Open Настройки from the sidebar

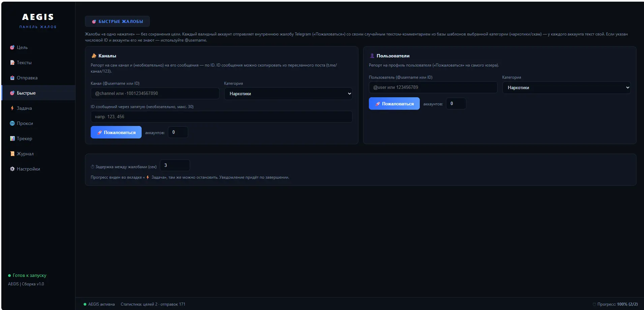click(x=38, y=169)
